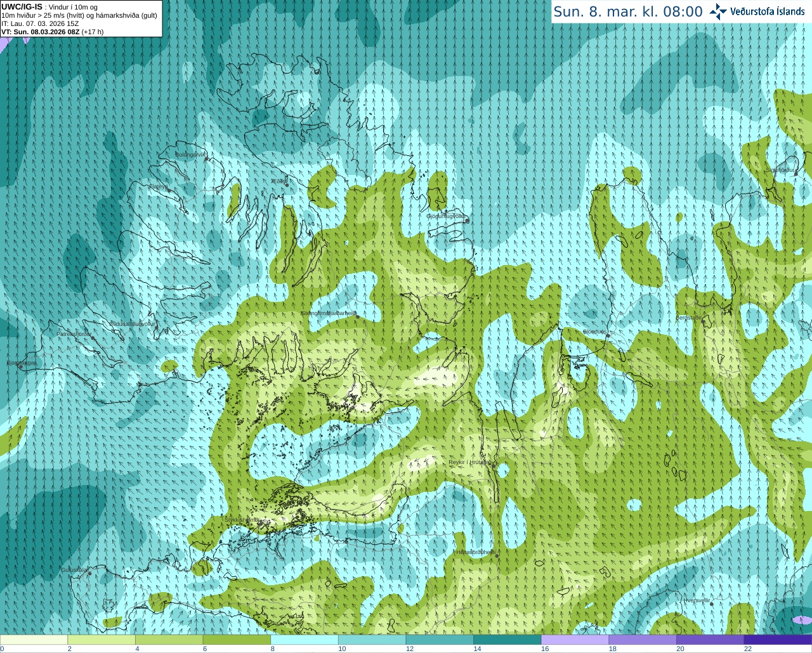Viewport: 812px width, 653px height.
Task: Click the Steingrímsfjarðarheiði station marker
Action: point(358,316)
